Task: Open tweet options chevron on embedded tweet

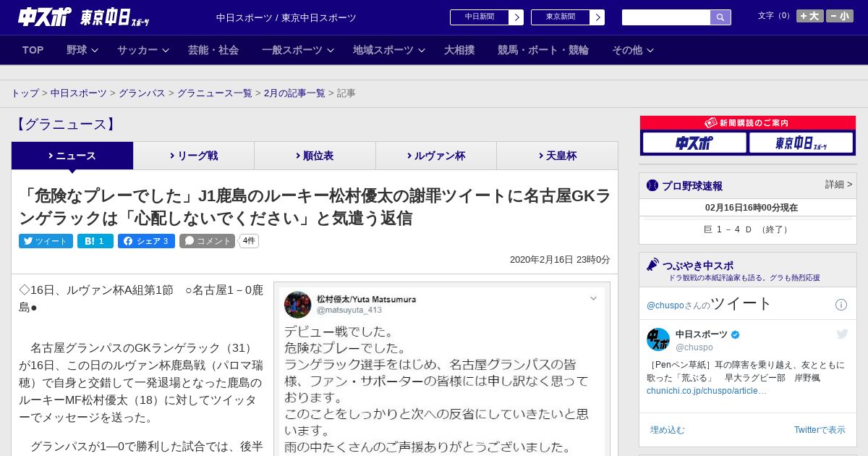Action: point(593,298)
